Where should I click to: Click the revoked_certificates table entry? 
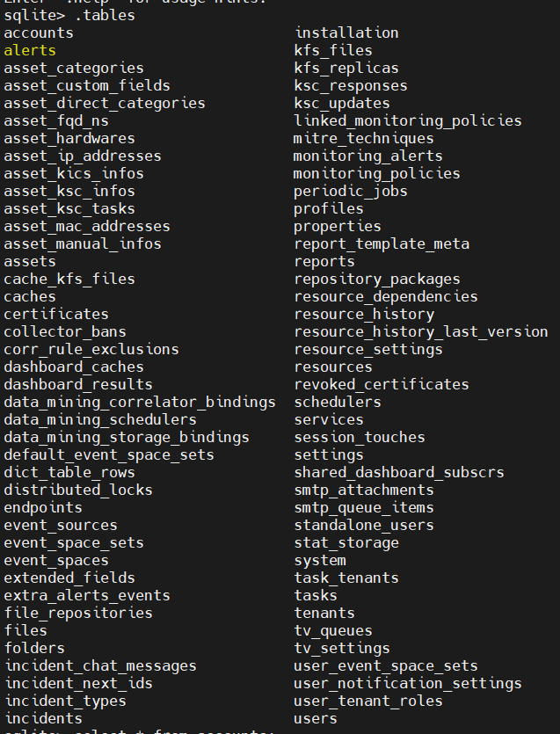pos(382,384)
